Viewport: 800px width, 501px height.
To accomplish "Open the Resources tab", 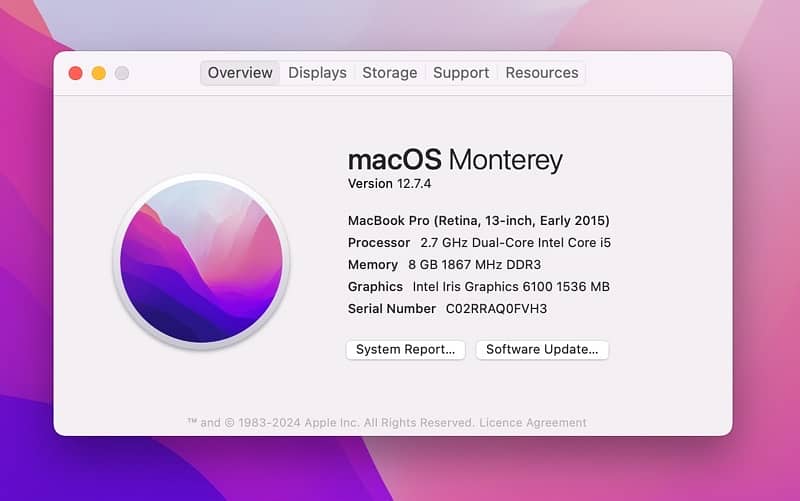I will click(542, 73).
